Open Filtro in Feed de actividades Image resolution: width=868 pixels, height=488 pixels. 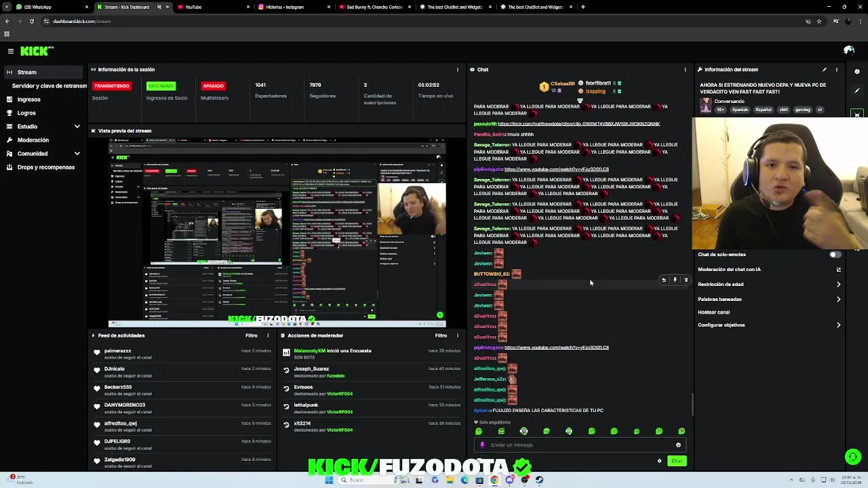click(x=252, y=335)
